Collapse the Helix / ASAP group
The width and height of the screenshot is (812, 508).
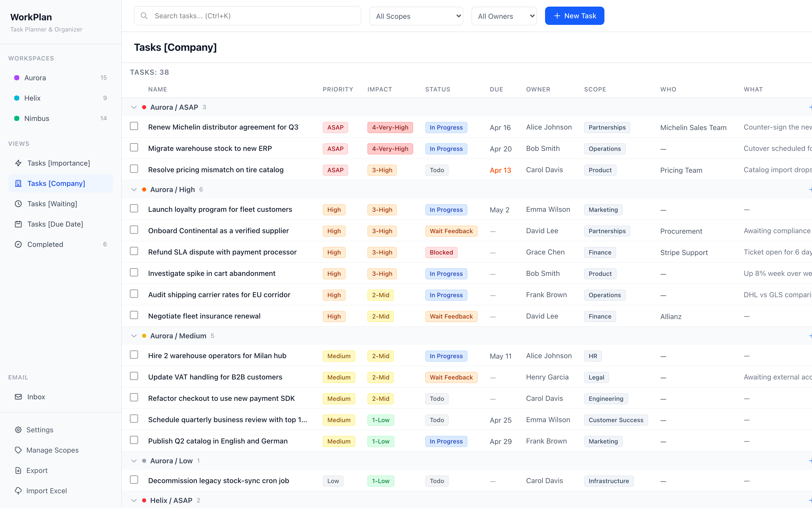point(134,500)
